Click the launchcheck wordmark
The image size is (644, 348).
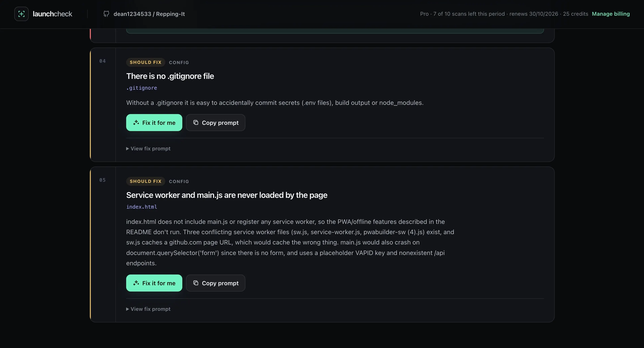[x=53, y=14]
